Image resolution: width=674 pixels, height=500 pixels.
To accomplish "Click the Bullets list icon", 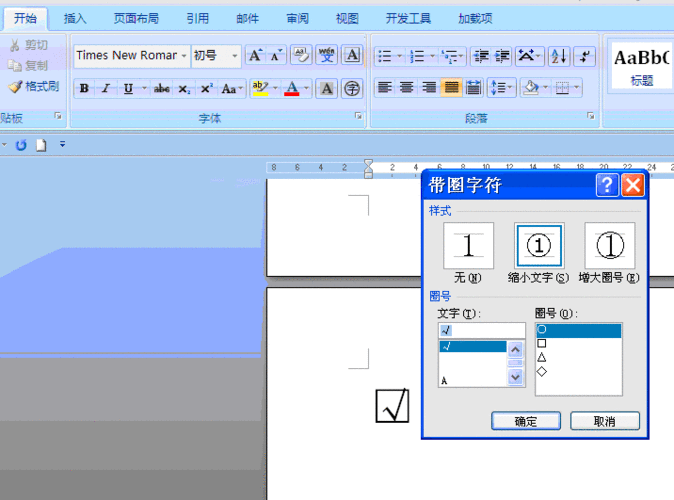I will pyautogui.click(x=385, y=56).
